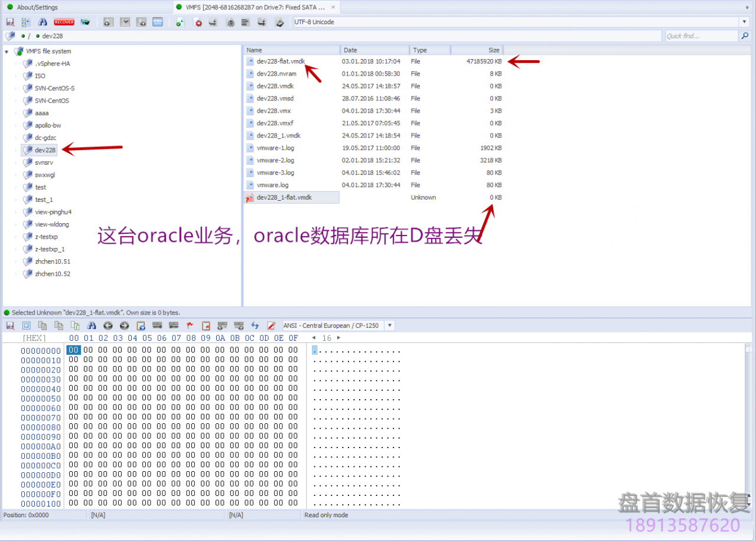This screenshot has height=542, width=756.
Task: Click the disk with pen icon in top toolbar
Action: click(280, 22)
